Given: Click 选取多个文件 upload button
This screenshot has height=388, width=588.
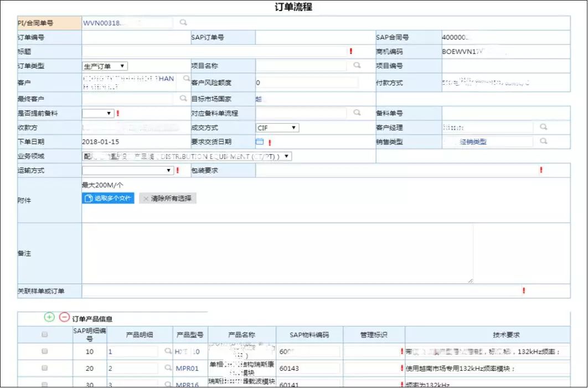Looking at the screenshot, I should pyautogui.click(x=108, y=198).
